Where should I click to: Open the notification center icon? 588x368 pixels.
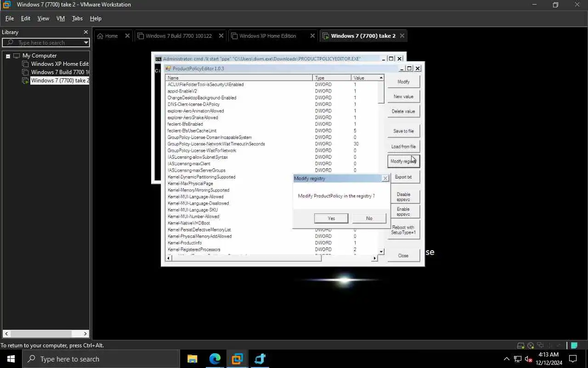573,359
